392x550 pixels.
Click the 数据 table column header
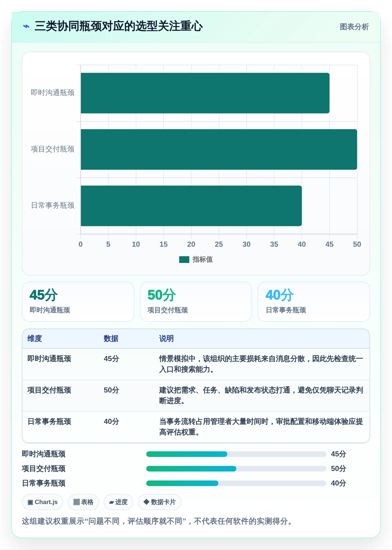[x=111, y=339]
